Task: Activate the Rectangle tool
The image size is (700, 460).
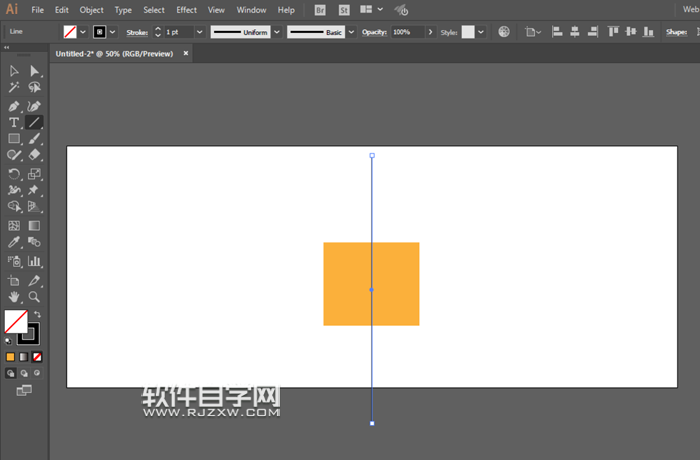Action: (x=14, y=139)
